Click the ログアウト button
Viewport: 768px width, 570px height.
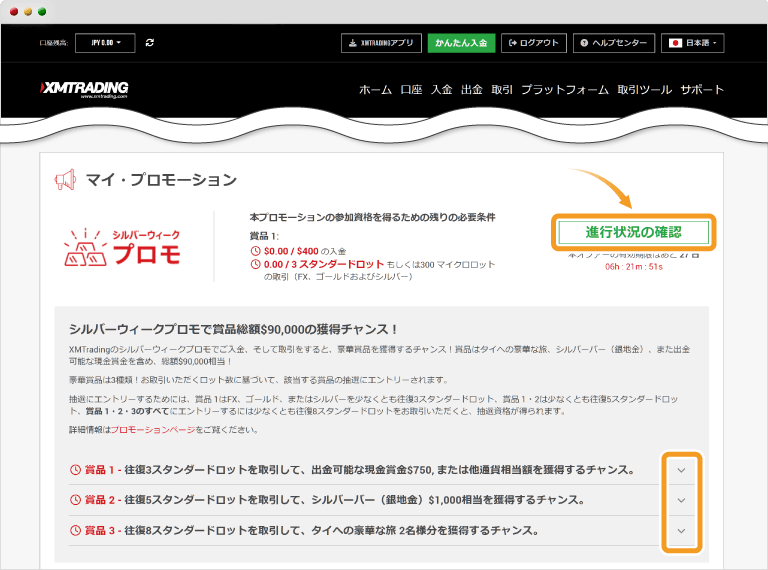click(534, 43)
